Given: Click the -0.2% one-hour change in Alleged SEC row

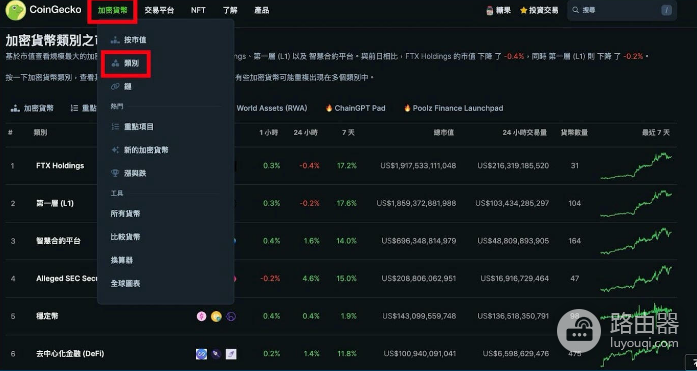Looking at the screenshot, I should (270, 279).
